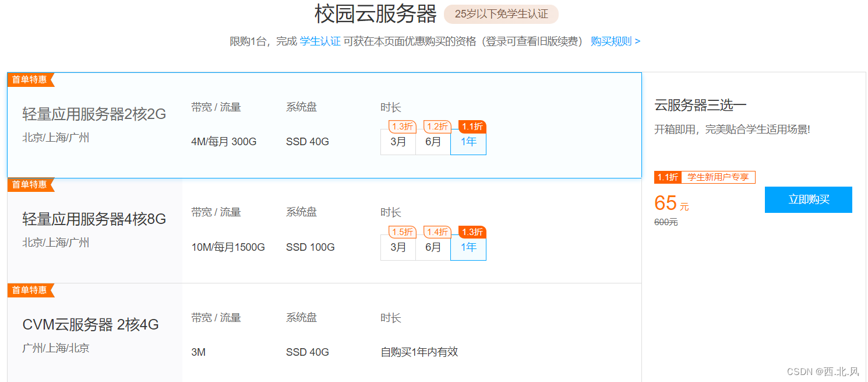Click the 1.2折 tag above 2核2G 6月
Screen dimensions: 868x382
coord(437,127)
